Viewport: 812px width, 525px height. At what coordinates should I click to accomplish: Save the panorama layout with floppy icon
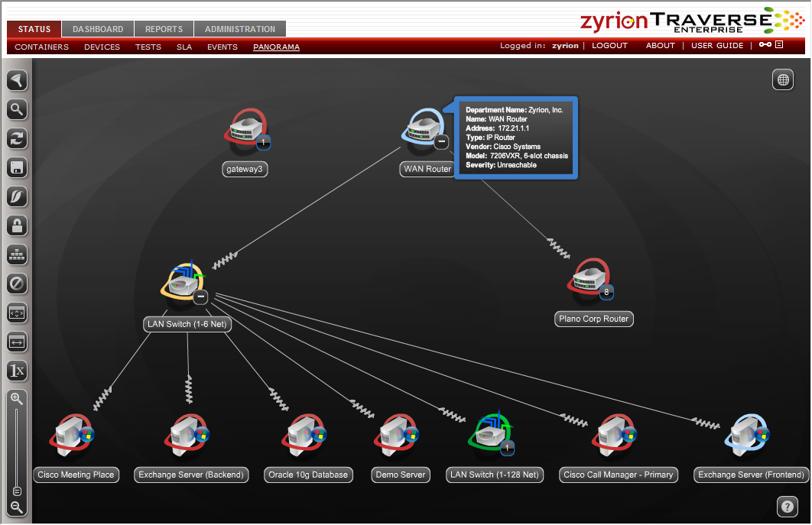17,167
